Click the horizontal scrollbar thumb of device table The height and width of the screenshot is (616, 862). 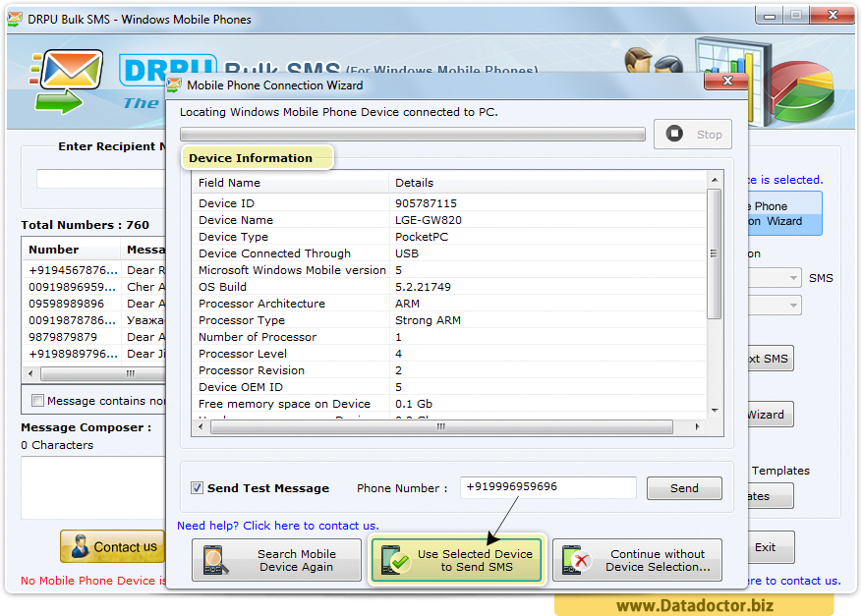click(x=441, y=427)
